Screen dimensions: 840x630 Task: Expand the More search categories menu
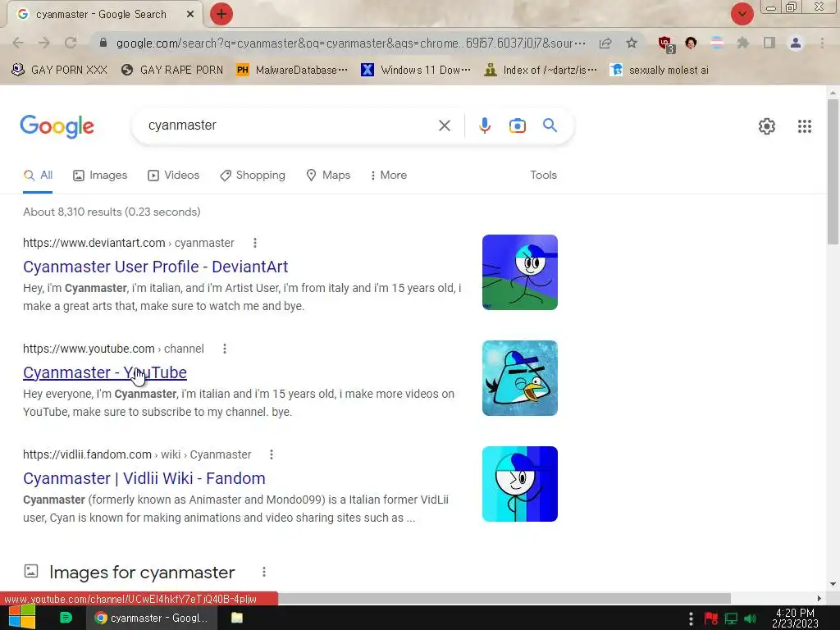click(x=388, y=176)
